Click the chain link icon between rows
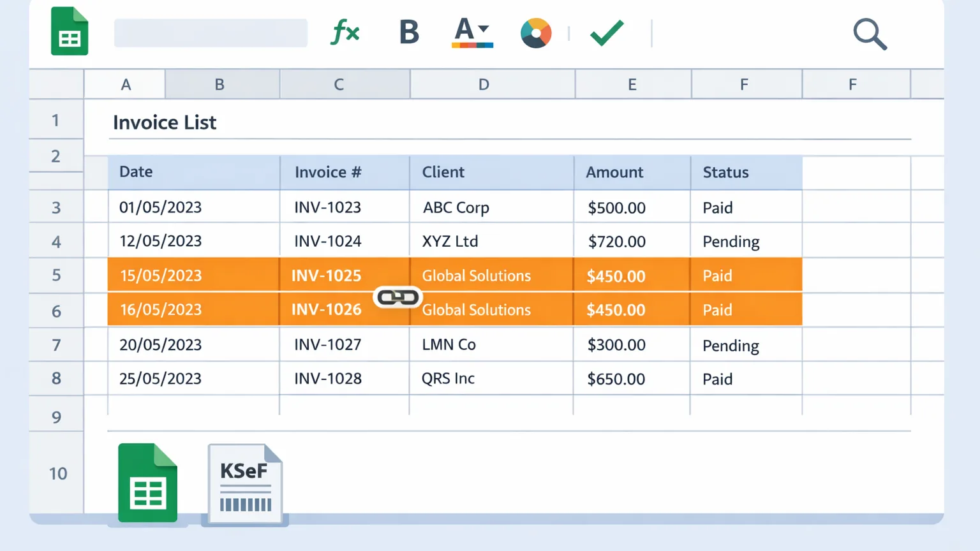 coord(397,297)
